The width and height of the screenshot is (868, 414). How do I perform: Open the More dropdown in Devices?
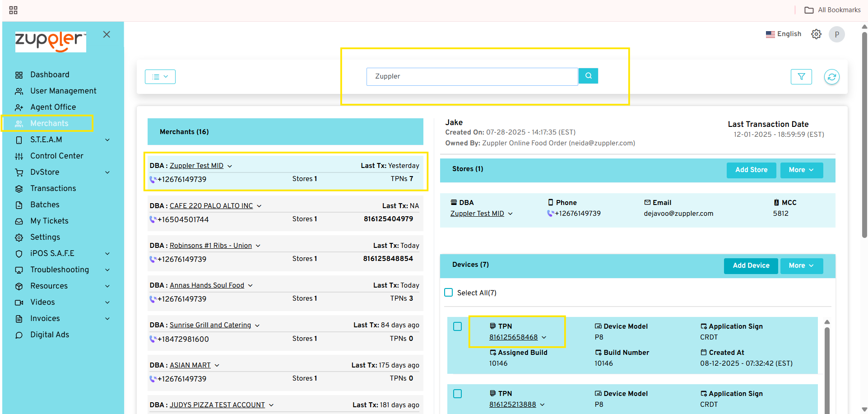(801, 265)
